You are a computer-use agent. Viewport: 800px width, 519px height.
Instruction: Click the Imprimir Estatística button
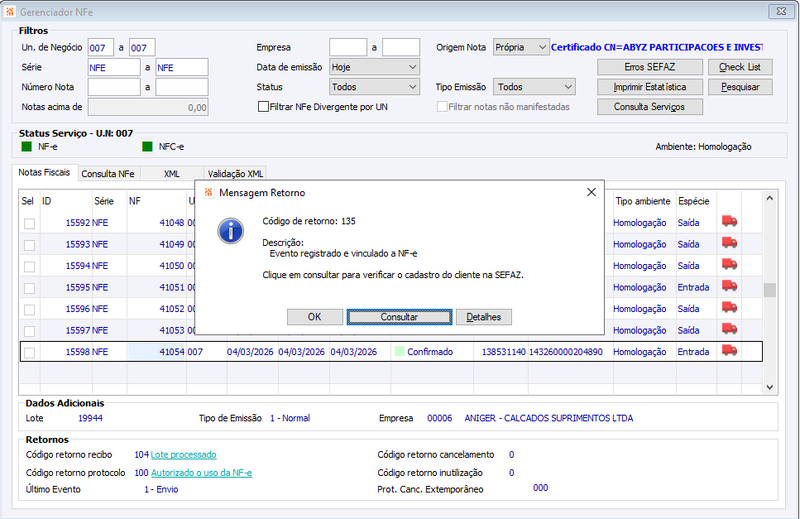(649, 87)
